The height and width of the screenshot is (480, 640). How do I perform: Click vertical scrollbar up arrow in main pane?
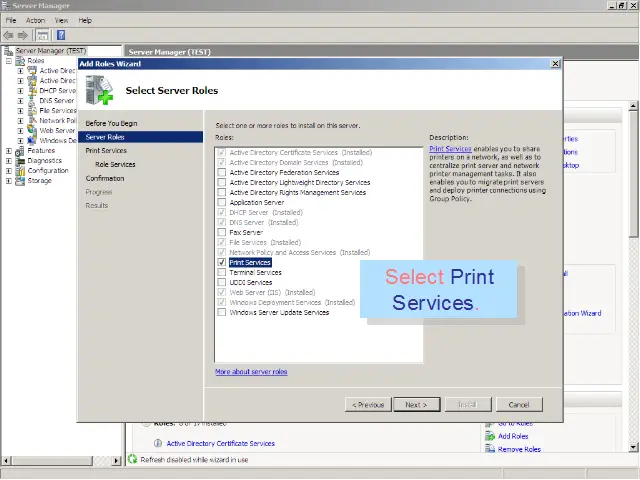[633, 105]
